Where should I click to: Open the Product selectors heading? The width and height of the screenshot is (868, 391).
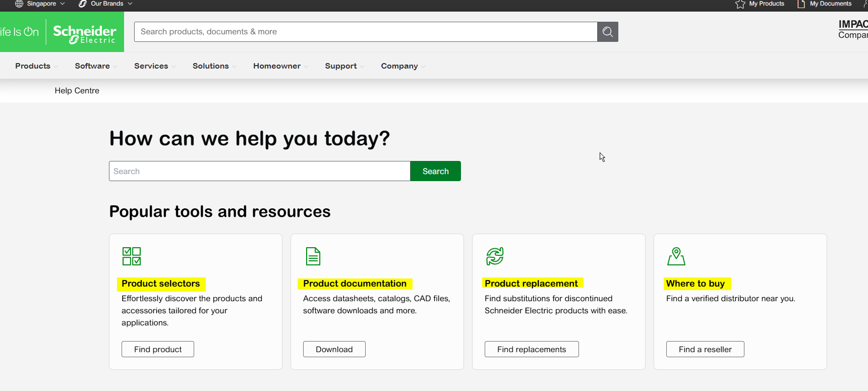[161, 284]
